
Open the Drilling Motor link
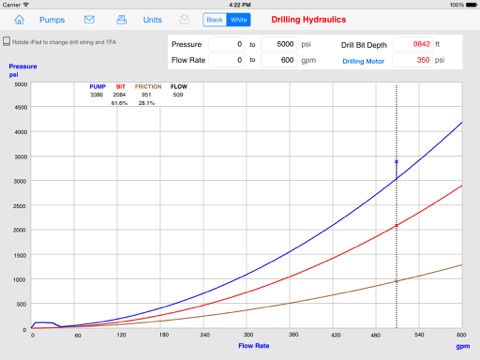coord(363,61)
